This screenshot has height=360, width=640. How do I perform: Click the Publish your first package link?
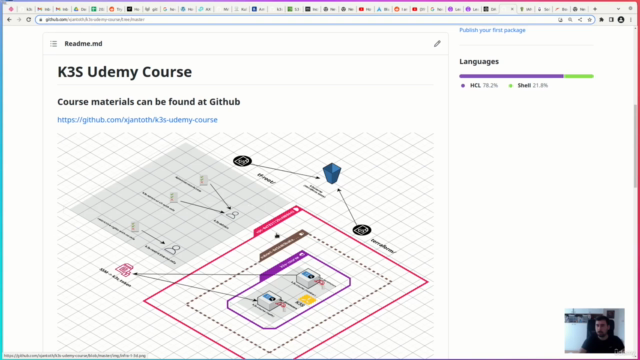pyautogui.click(x=492, y=30)
